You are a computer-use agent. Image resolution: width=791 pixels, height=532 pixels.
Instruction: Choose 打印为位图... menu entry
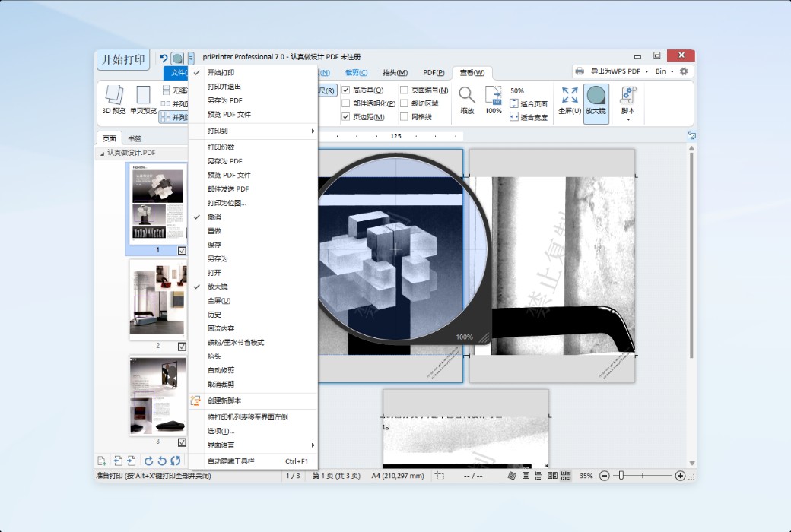point(253,203)
